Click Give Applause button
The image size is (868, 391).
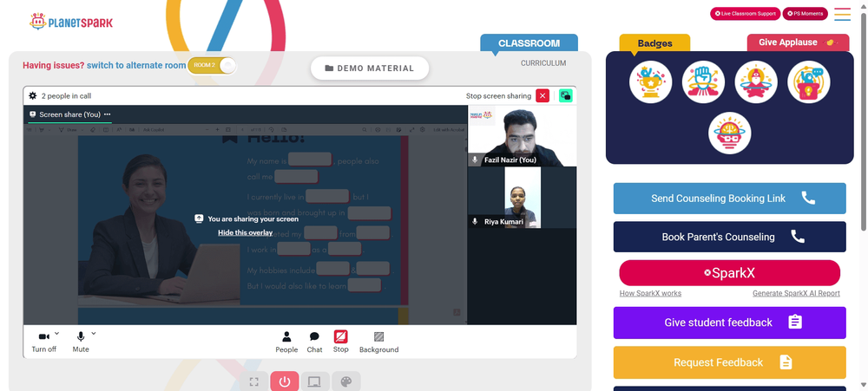pyautogui.click(x=798, y=42)
